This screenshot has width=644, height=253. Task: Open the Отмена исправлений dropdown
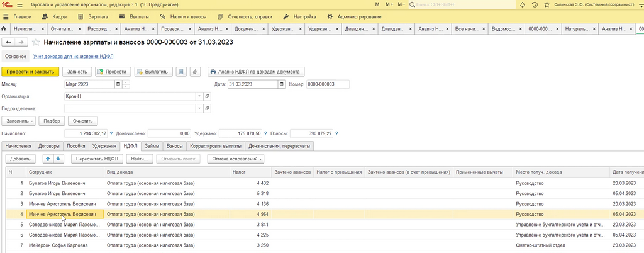pos(236,159)
